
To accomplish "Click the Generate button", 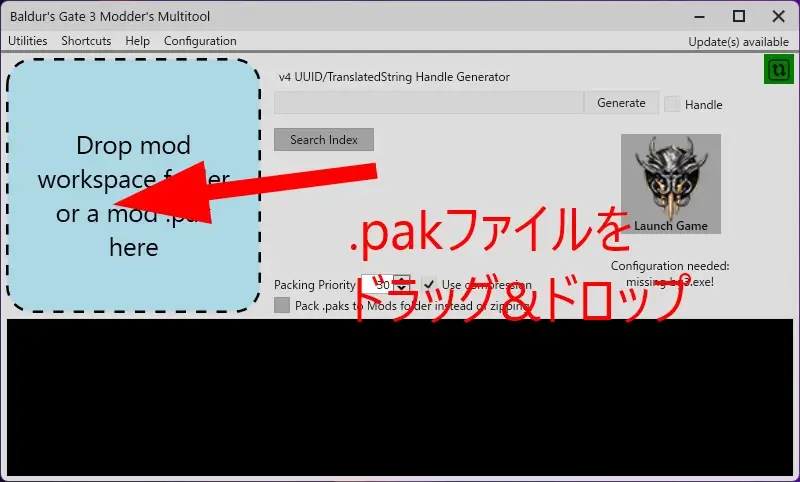I will point(621,103).
